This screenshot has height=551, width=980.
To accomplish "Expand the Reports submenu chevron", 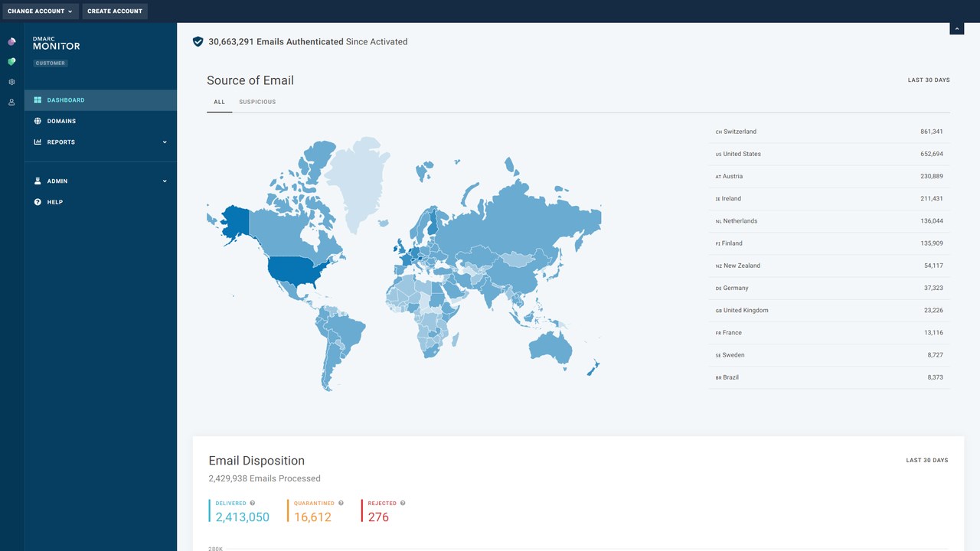I will 165,142.
